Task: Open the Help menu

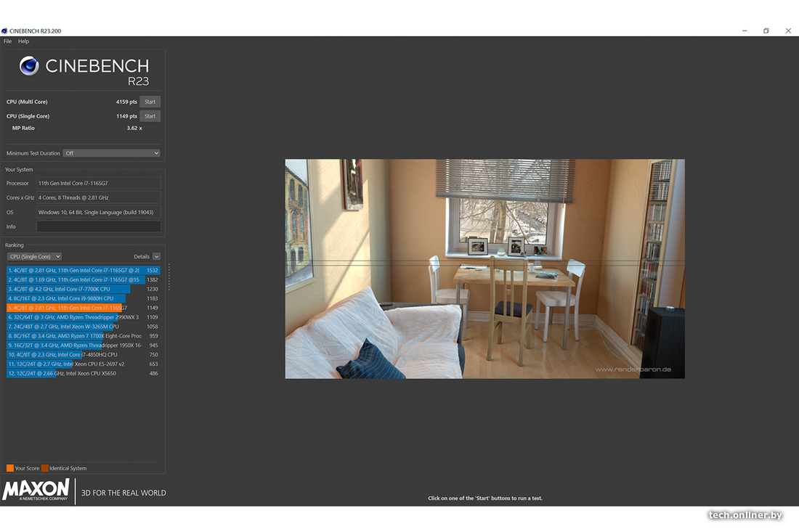Action: (x=23, y=41)
